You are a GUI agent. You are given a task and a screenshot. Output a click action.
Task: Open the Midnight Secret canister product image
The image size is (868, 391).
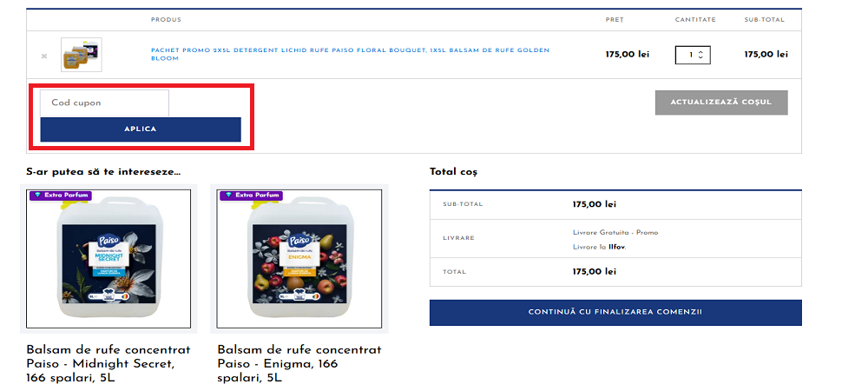pos(108,259)
